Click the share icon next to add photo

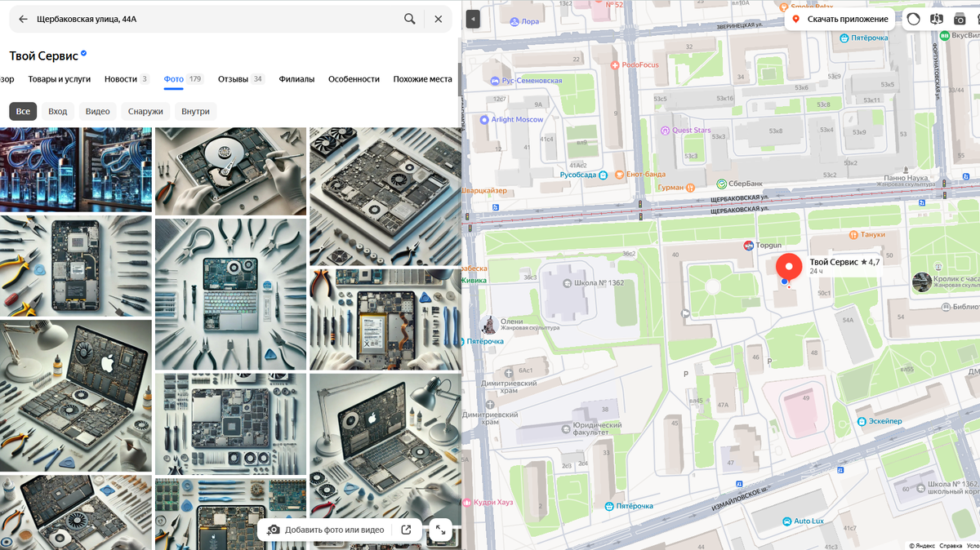coord(407,530)
